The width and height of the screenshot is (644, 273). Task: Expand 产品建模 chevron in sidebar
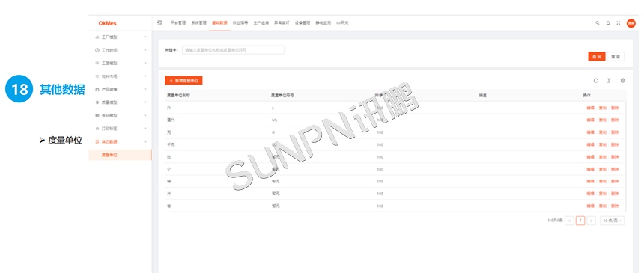(x=145, y=89)
